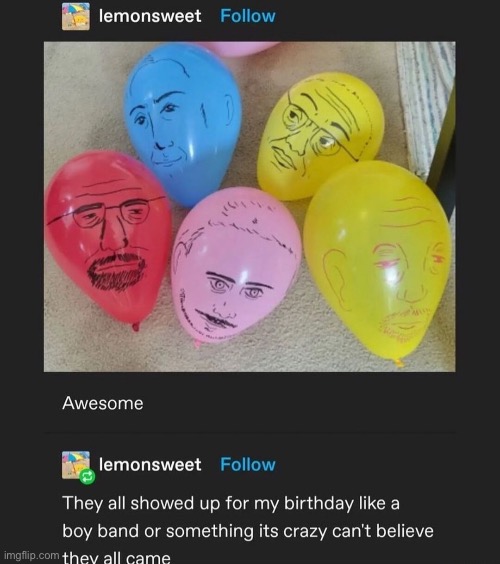Click the "They all showed up" text line

coord(231,503)
